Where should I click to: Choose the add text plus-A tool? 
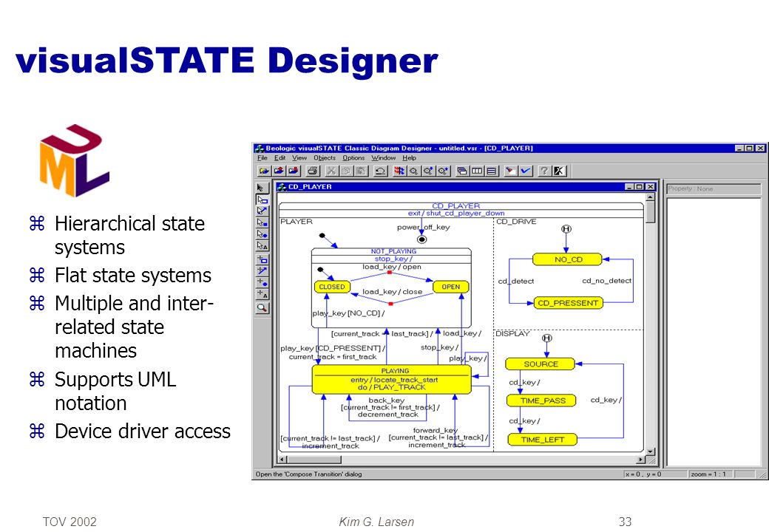pyautogui.click(x=262, y=294)
